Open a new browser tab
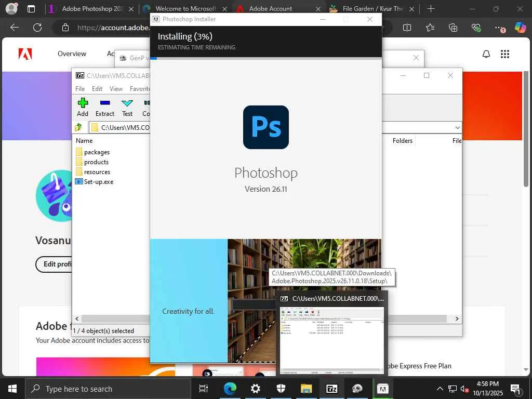Image resolution: width=532 pixels, height=399 pixels. 431,9
